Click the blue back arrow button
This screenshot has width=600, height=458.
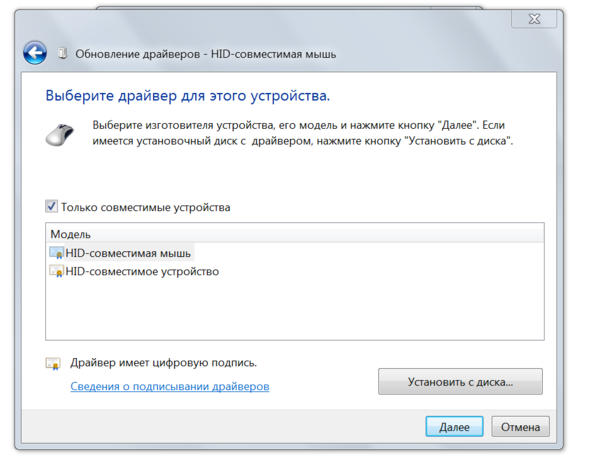pos(35,53)
